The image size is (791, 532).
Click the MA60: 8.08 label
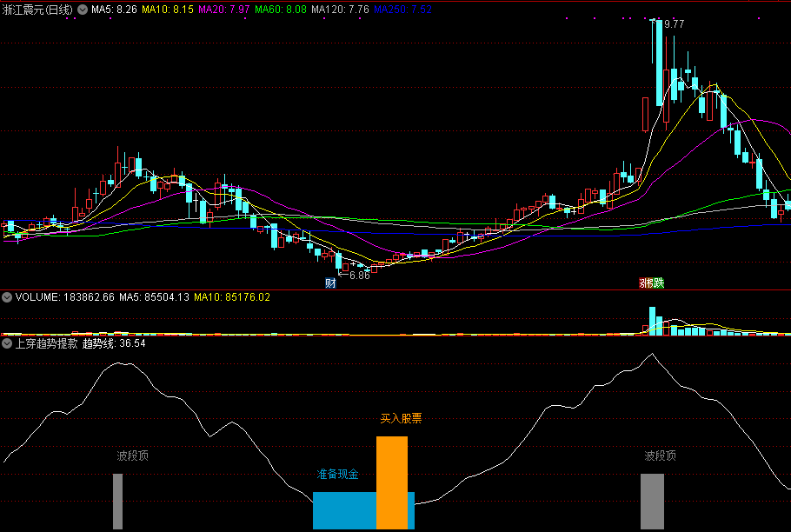pos(281,10)
